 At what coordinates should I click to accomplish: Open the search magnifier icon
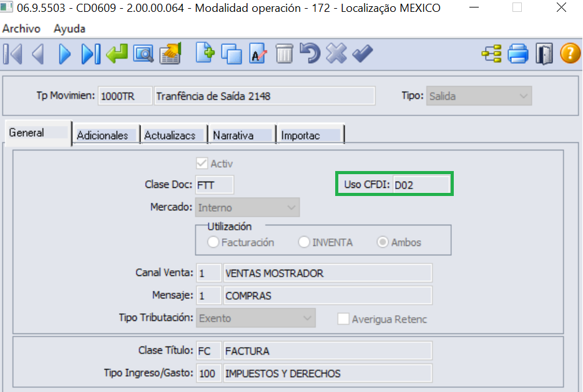pyautogui.click(x=144, y=54)
